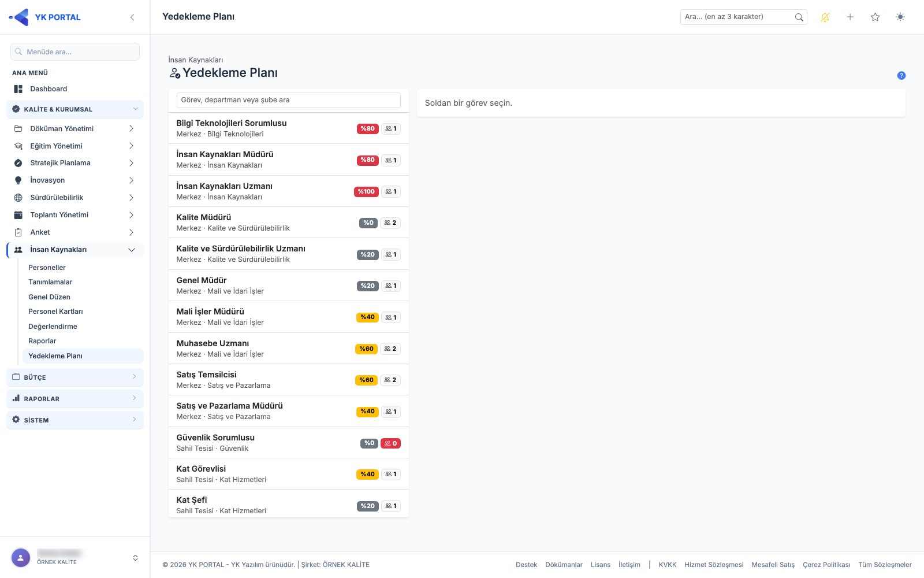Click the %100 badge on İnsan Kaynakları Uzmanı
This screenshot has width=924, height=578.
point(366,191)
